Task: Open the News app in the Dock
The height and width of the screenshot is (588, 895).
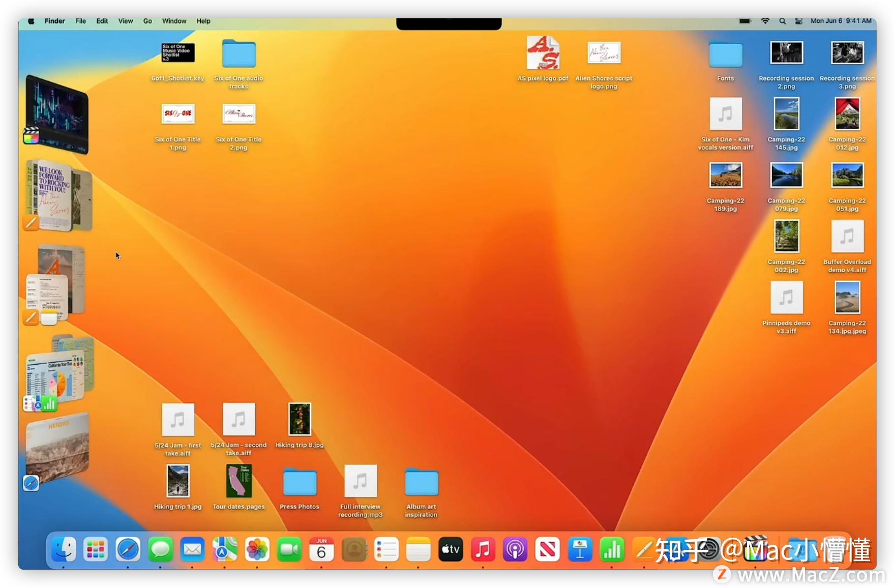Action: click(548, 549)
